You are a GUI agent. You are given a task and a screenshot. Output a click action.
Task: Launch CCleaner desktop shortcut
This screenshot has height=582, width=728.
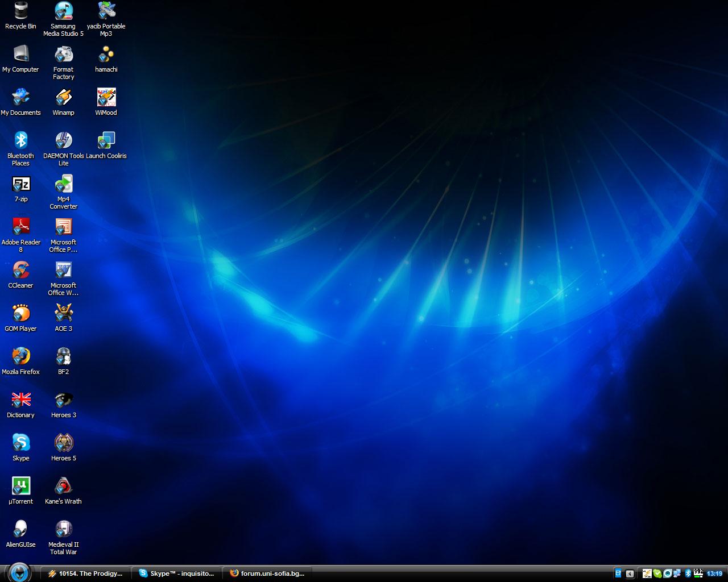tap(20, 271)
